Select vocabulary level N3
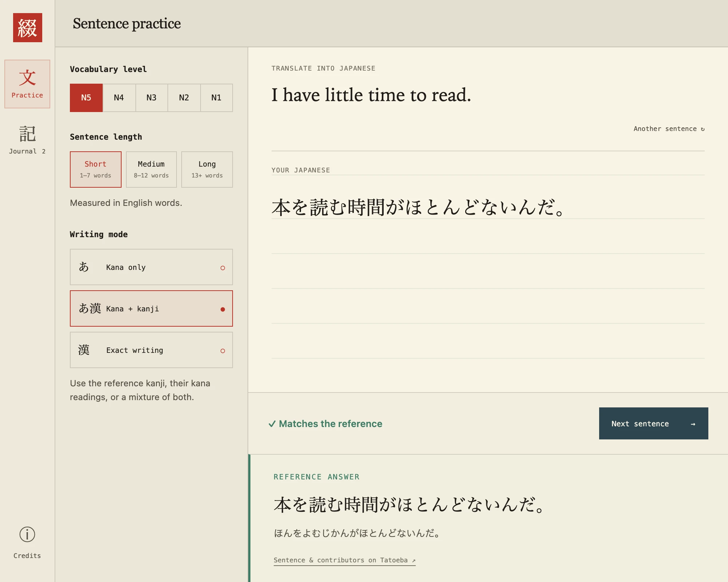The width and height of the screenshot is (728, 582). coord(151,98)
